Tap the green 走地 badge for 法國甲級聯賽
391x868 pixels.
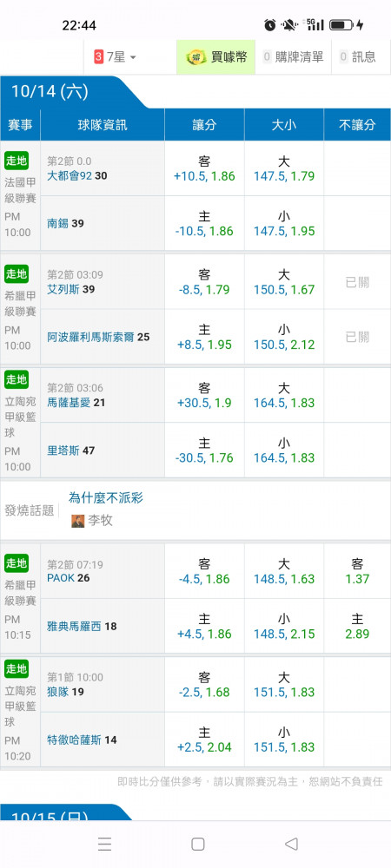[17, 161]
